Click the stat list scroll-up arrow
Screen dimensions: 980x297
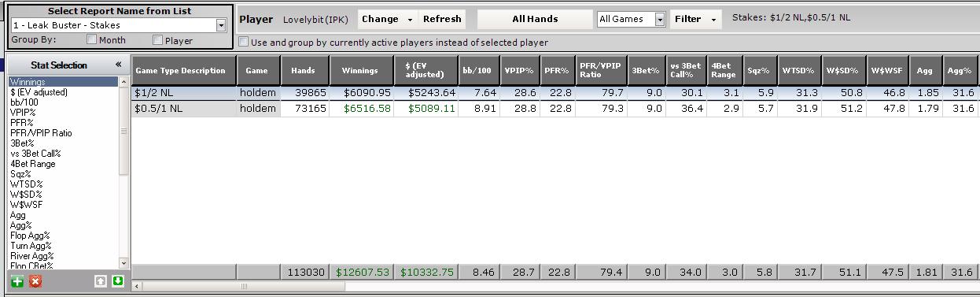[x=123, y=81]
